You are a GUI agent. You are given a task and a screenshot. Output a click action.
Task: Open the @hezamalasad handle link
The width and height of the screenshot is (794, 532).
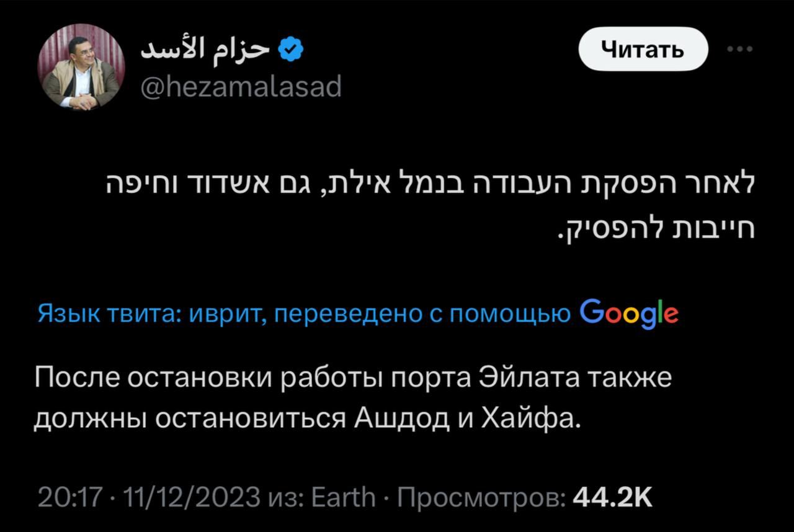[242, 87]
